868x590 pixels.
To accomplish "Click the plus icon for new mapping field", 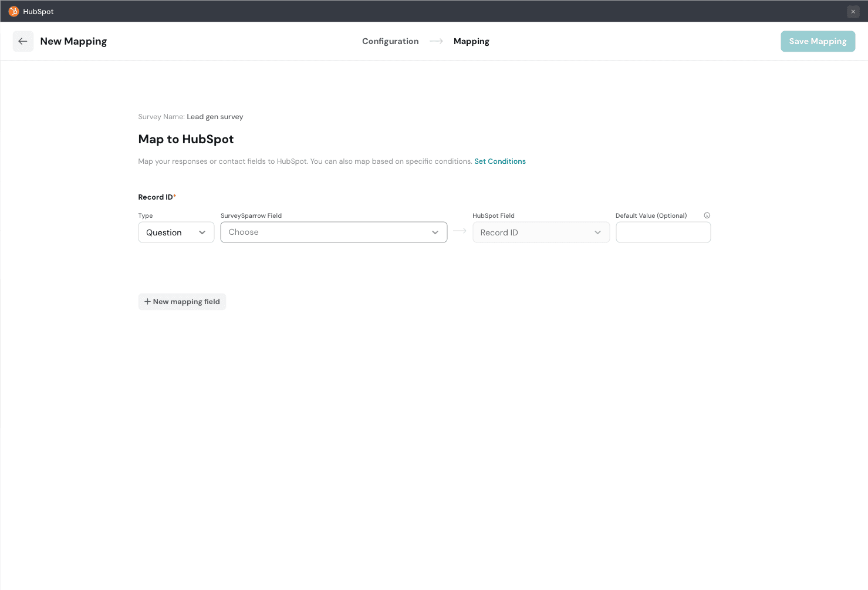I will [x=147, y=302].
